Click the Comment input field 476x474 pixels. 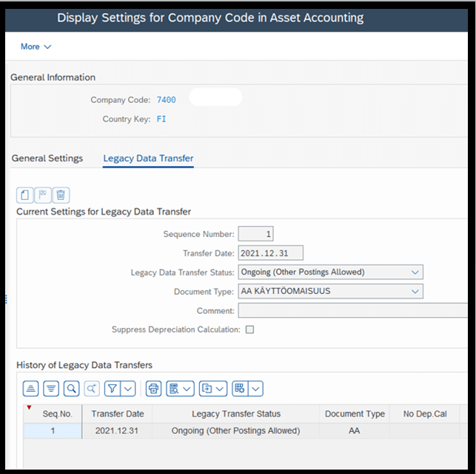353,310
